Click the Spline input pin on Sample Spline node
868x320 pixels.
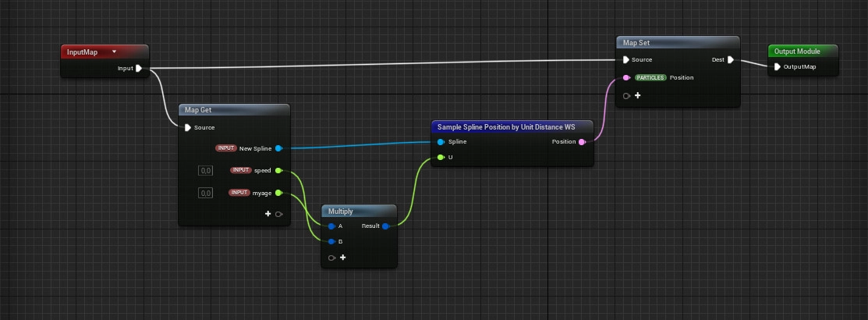click(441, 142)
